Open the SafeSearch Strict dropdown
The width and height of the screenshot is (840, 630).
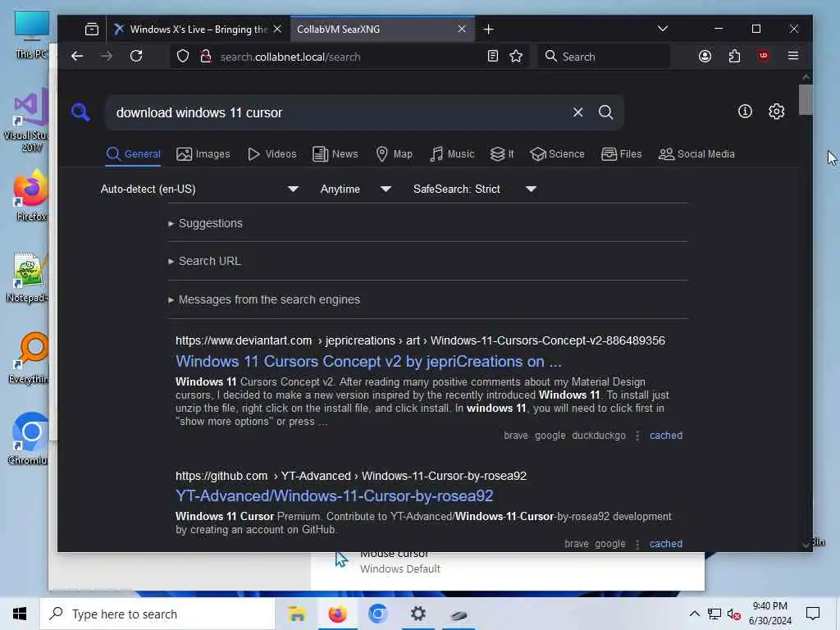pyautogui.click(x=475, y=189)
